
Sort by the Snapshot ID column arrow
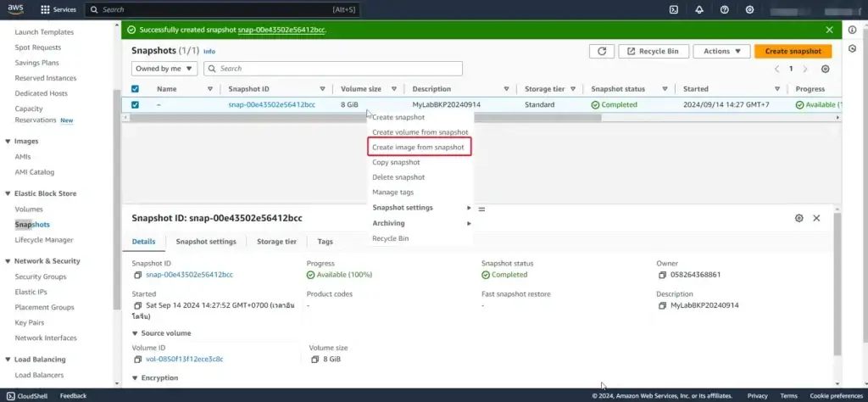pos(322,89)
